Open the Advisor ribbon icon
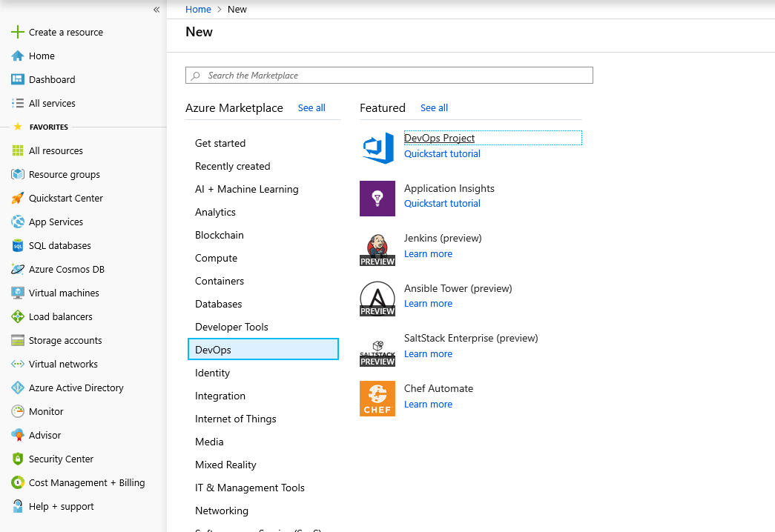Screen dimensions: 775x532 click(17, 435)
